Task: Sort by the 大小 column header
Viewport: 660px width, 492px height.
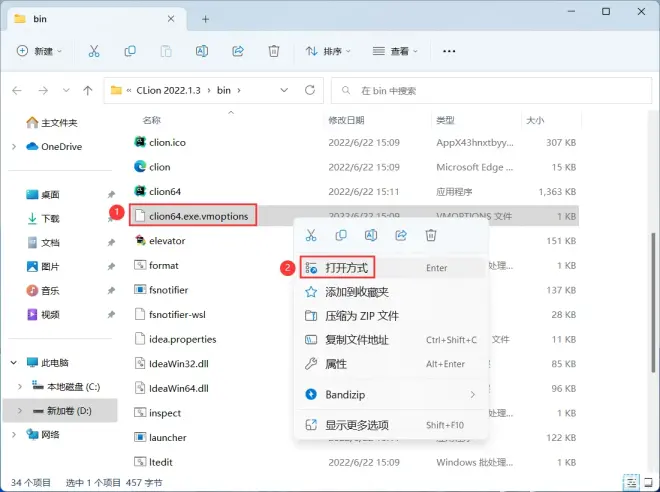Action: [535, 121]
